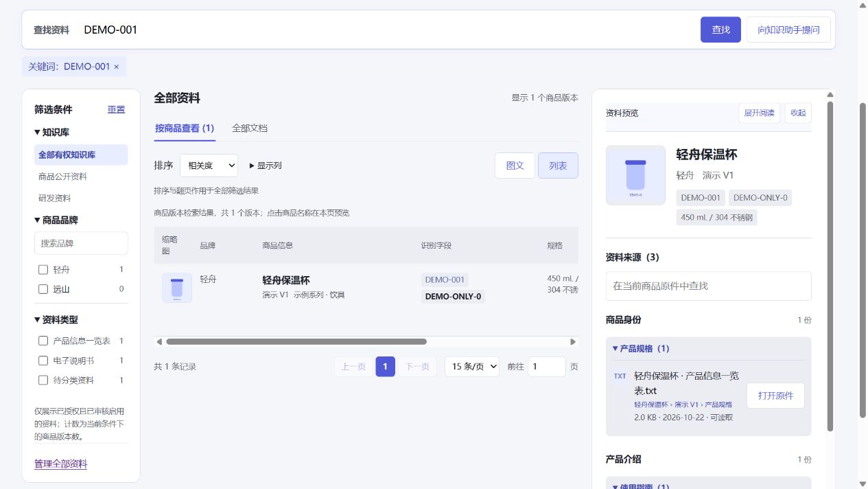Switch to the 按商品查看 (1) tab

185,128
